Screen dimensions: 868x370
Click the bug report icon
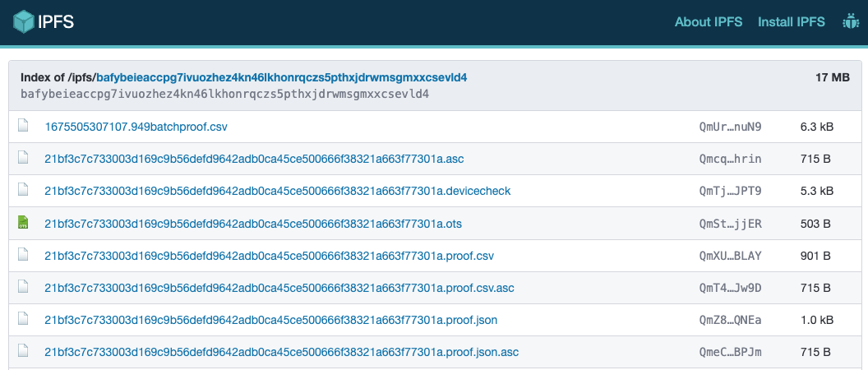click(x=850, y=22)
